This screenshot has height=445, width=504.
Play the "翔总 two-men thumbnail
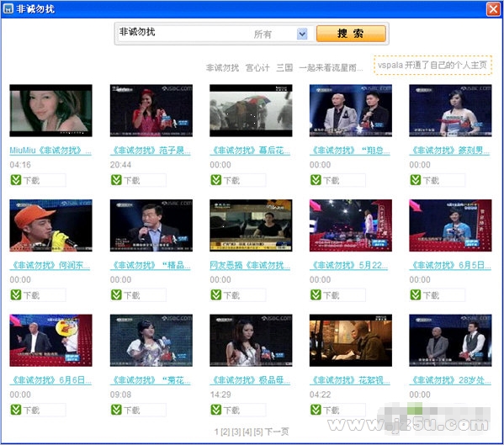click(351, 110)
